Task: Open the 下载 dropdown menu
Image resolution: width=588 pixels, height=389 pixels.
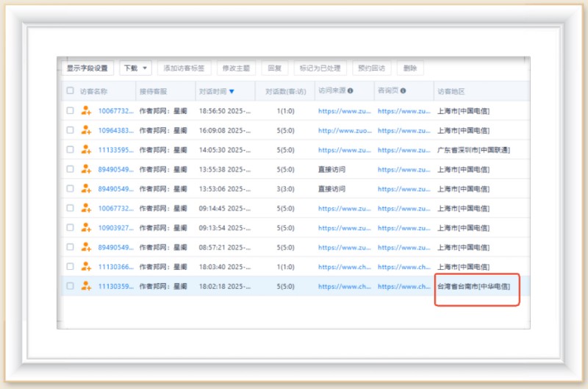Action: tap(135, 68)
